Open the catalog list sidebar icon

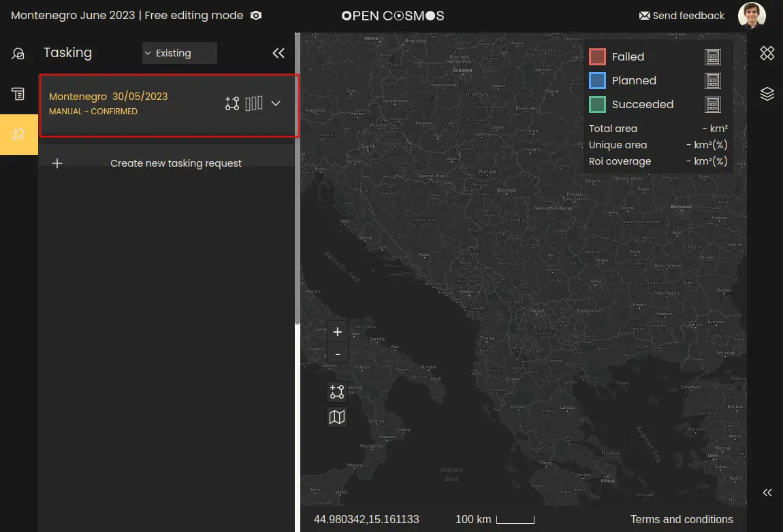click(18, 94)
